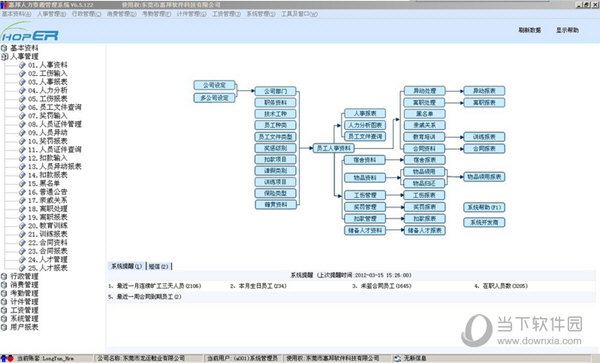Screen dimensions: 600x363
Task: Click the 当前用户 status bar entry
Action: pyautogui.click(x=242, y=358)
